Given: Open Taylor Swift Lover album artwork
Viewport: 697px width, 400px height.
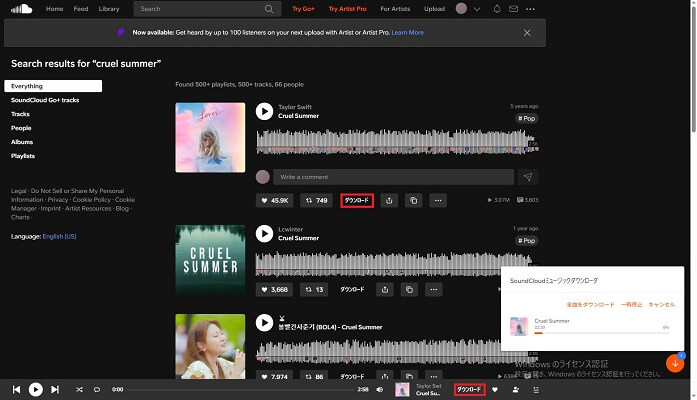Looking at the screenshot, I should click(x=210, y=138).
